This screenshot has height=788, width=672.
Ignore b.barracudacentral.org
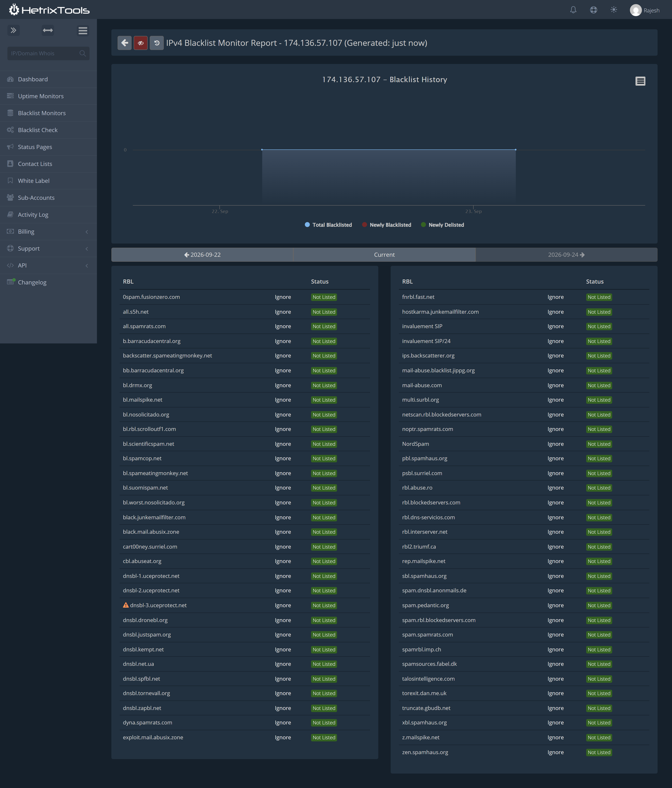(283, 341)
